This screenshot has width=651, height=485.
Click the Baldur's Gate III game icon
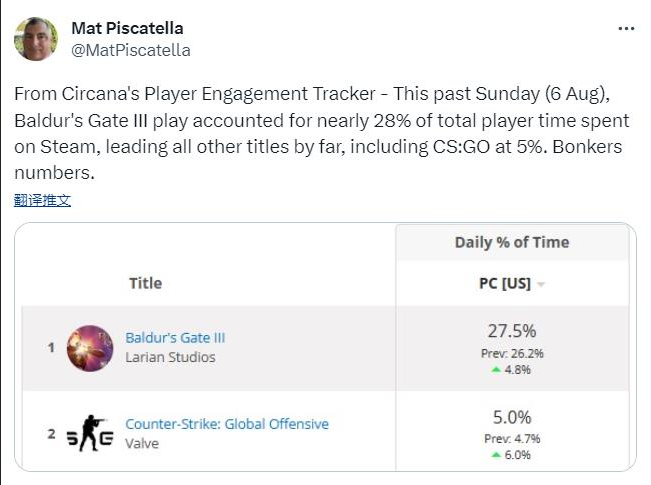click(x=90, y=348)
